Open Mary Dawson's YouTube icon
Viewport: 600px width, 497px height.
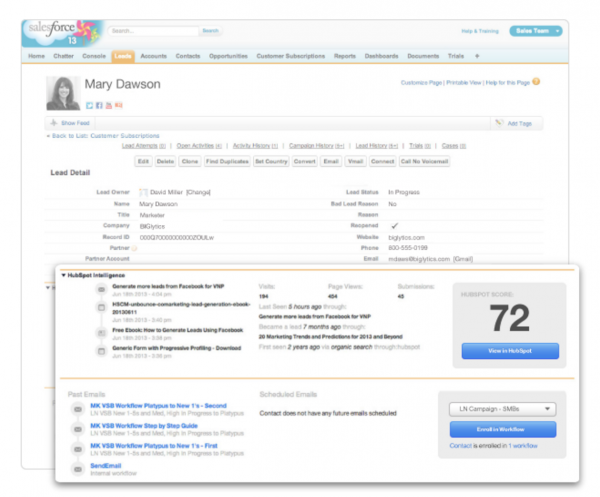(x=109, y=106)
